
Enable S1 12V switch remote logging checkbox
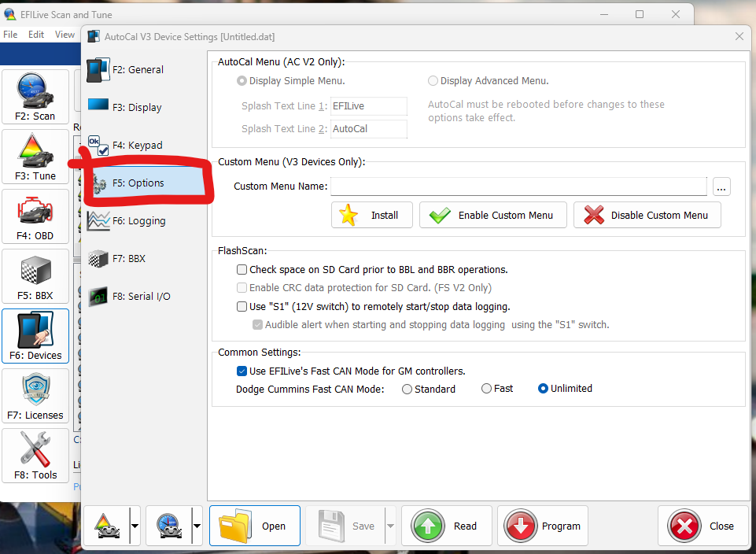242,307
